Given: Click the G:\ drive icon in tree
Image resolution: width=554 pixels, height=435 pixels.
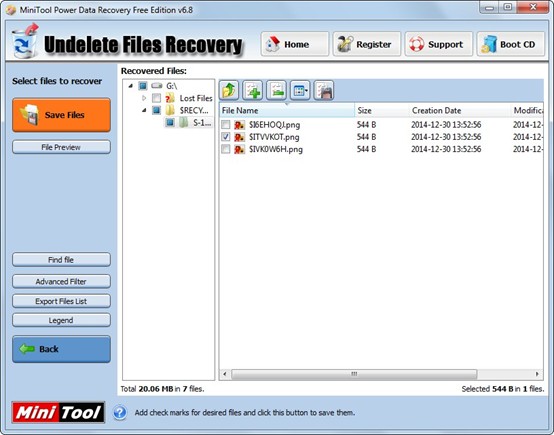Looking at the screenshot, I should click(157, 86).
